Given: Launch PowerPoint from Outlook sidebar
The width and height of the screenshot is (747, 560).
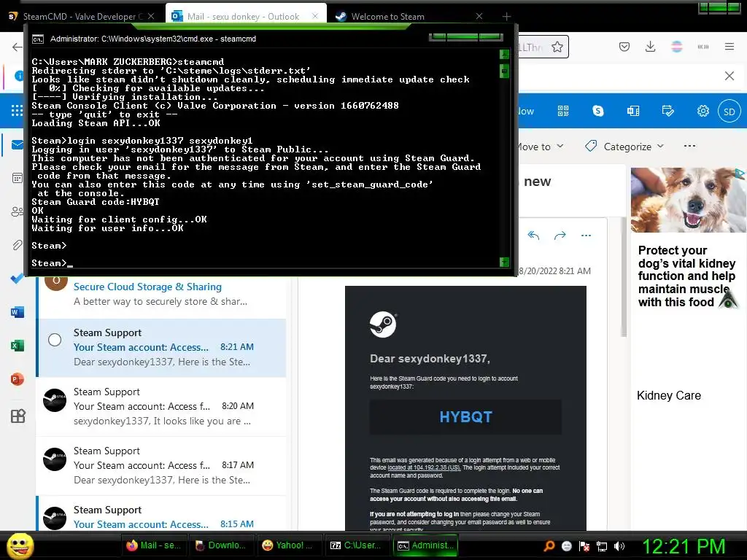Looking at the screenshot, I should click(18, 379).
